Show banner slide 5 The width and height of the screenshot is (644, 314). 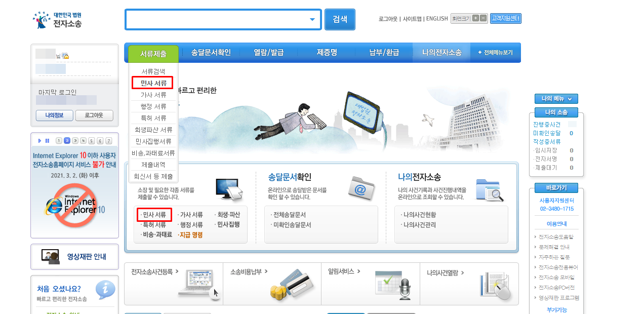pyautogui.click(x=92, y=141)
